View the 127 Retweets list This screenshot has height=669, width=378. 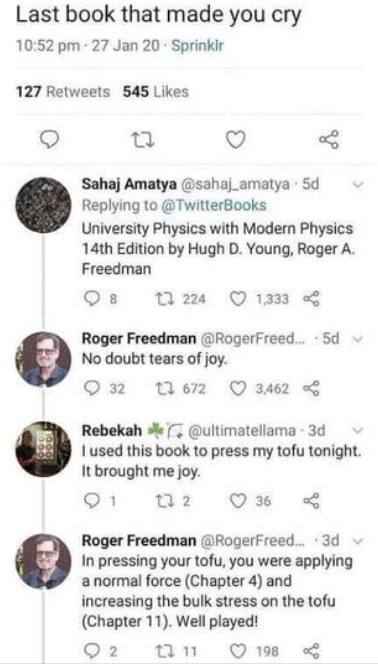click(x=63, y=92)
